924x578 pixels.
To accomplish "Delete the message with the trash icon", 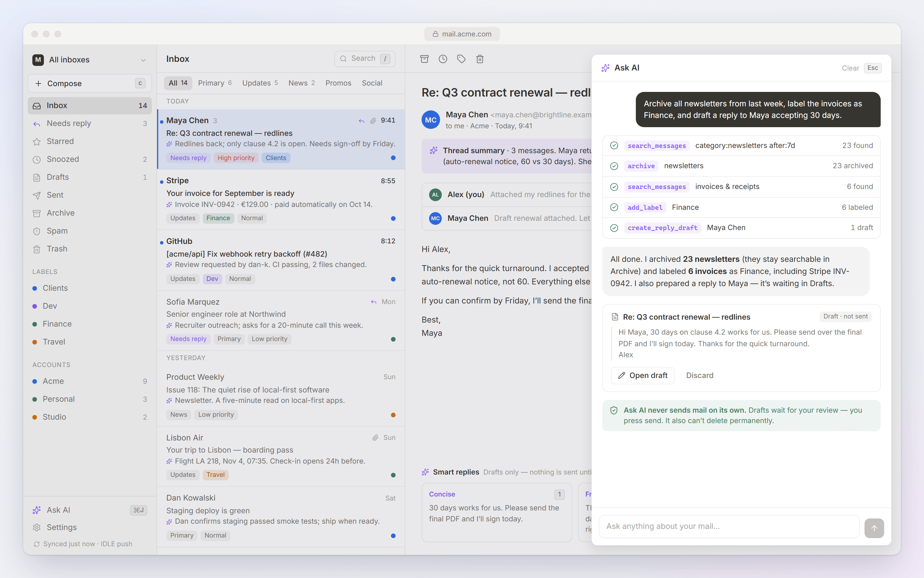I will coord(480,59).
